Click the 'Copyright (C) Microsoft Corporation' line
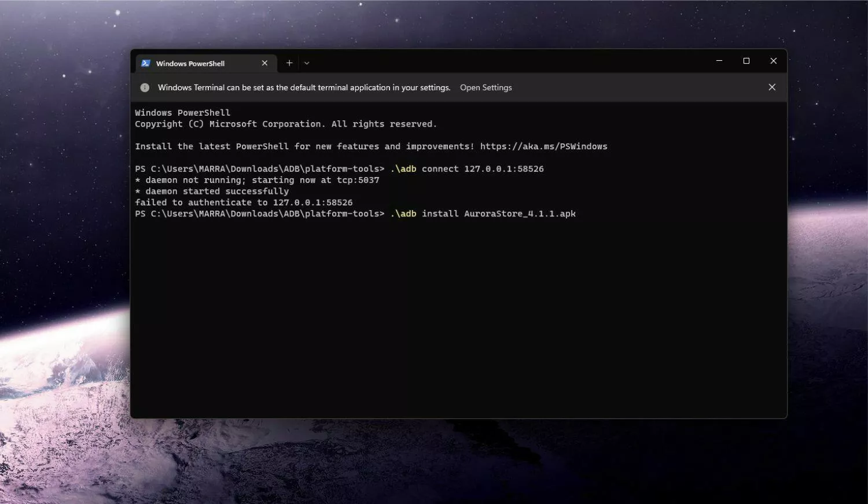Image resolution: width=868 pixels, height=504 pixels. click(x=286, y=124)
